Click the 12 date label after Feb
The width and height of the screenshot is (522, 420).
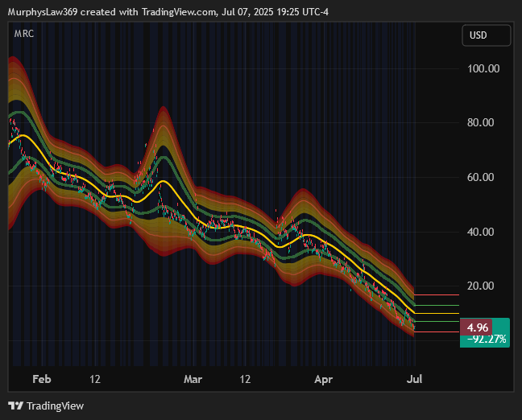pos(95,379)
